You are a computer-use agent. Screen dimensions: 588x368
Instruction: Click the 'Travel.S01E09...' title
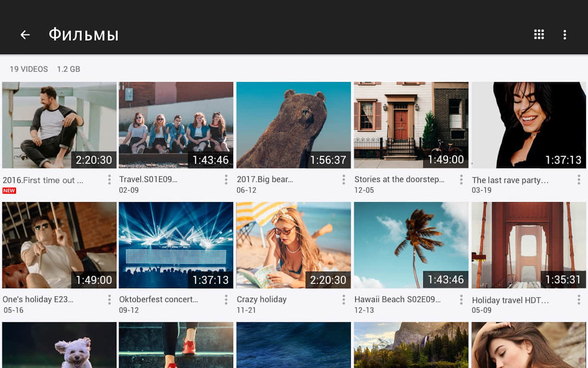point(148,179)
